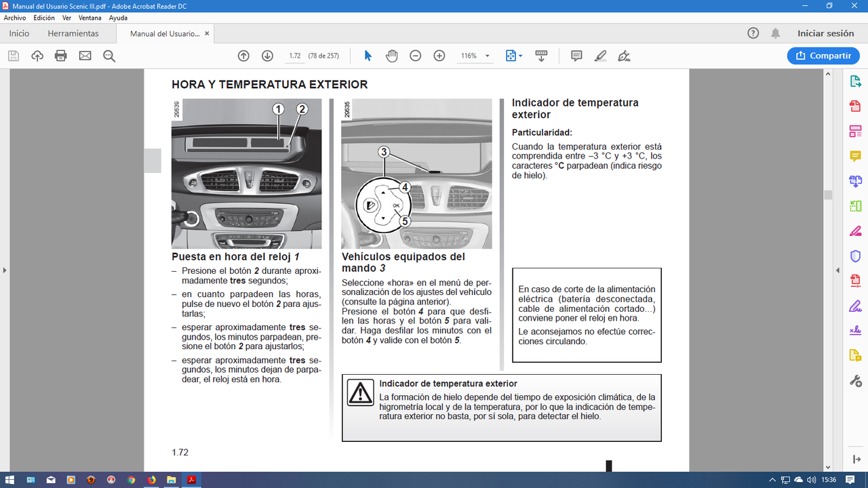Activate the hand pan tool
Viewport: 868px width, 488px height.
click(392, 56)
